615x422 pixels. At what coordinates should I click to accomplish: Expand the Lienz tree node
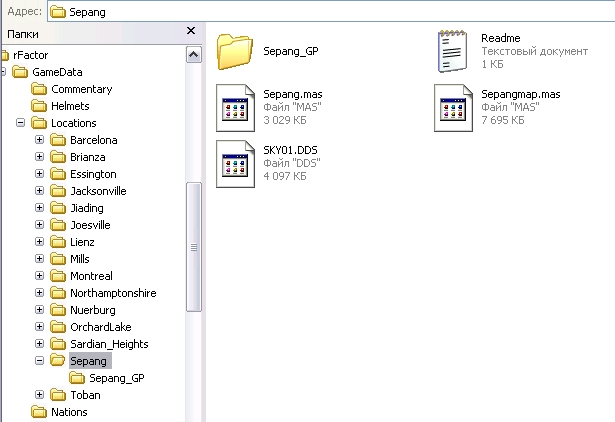coord(39,242)
